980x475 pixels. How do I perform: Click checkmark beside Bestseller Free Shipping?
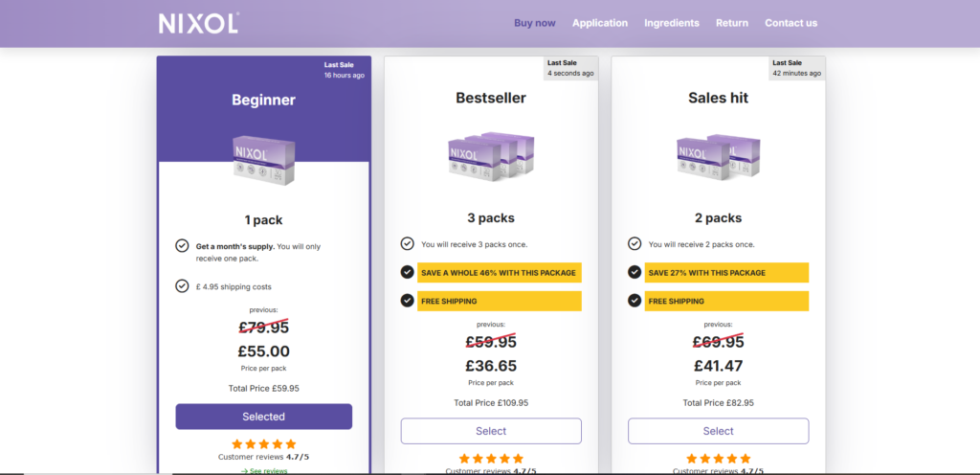pos(407,301)
